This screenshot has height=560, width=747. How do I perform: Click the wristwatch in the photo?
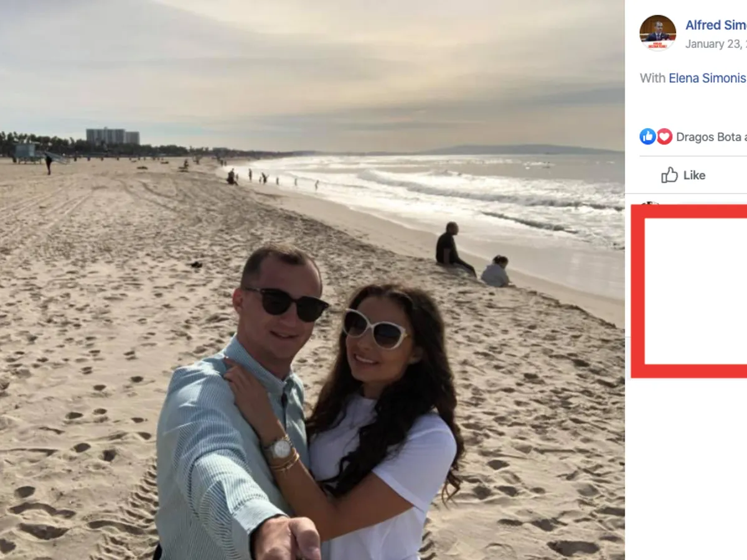(x=280, y=448)
